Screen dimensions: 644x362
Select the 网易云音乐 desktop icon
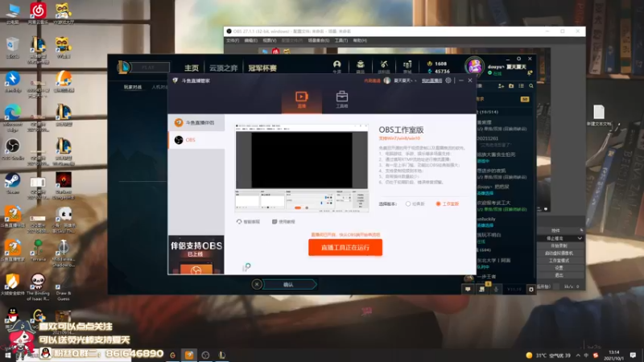(x=38, y=14)
